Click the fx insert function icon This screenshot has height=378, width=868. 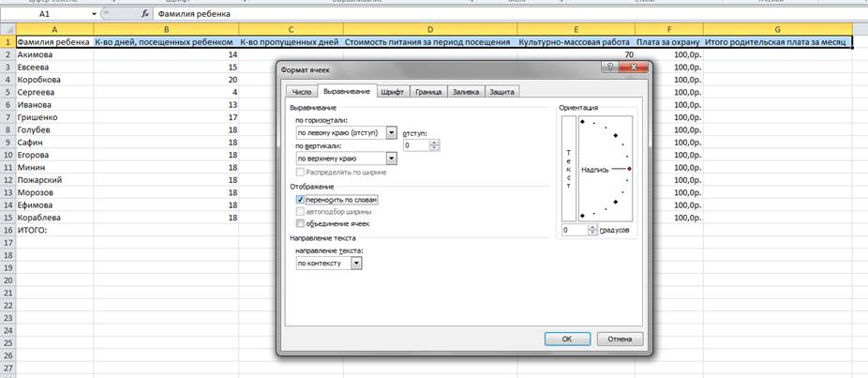tap(144, 14)
